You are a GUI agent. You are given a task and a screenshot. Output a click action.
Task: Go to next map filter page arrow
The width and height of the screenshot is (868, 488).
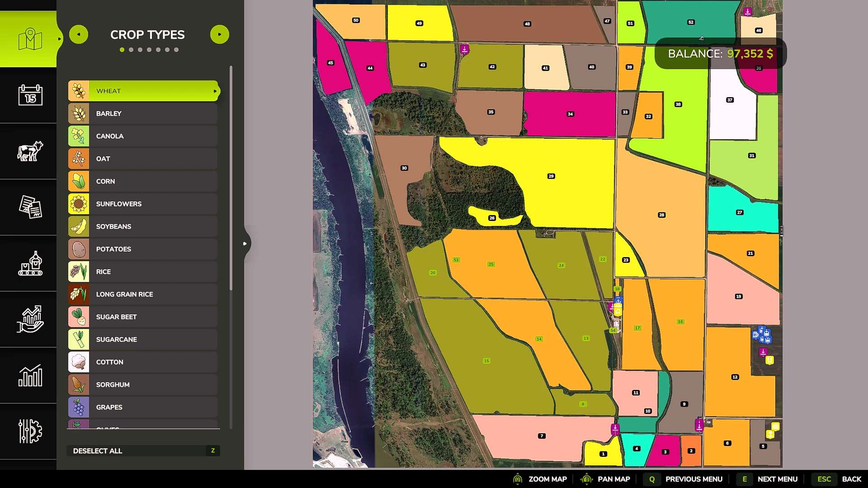(220, 34)
